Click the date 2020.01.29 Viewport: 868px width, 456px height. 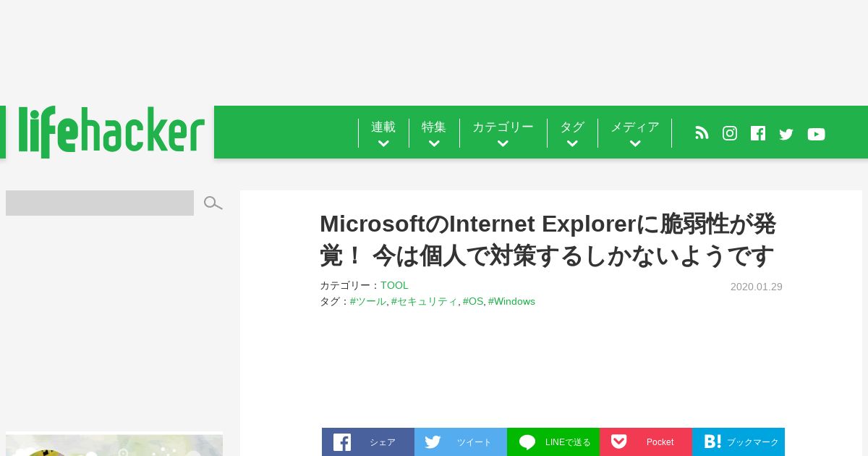click(x=757, y=287)
